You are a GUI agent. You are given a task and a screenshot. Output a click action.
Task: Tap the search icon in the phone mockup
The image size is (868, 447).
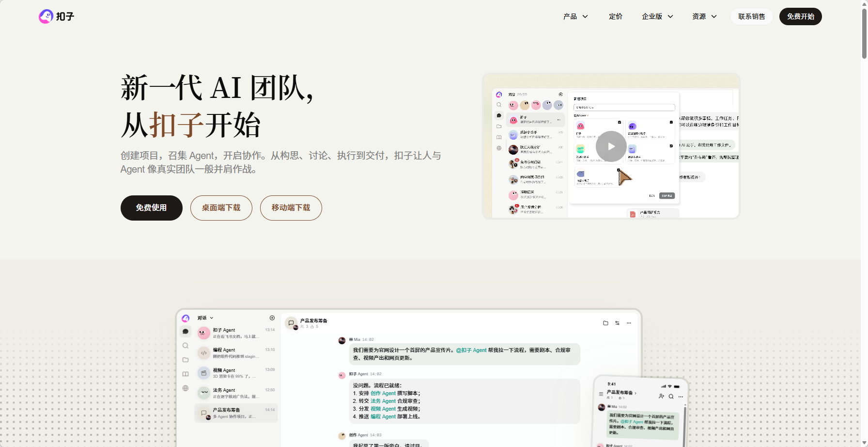pos(671,397)
